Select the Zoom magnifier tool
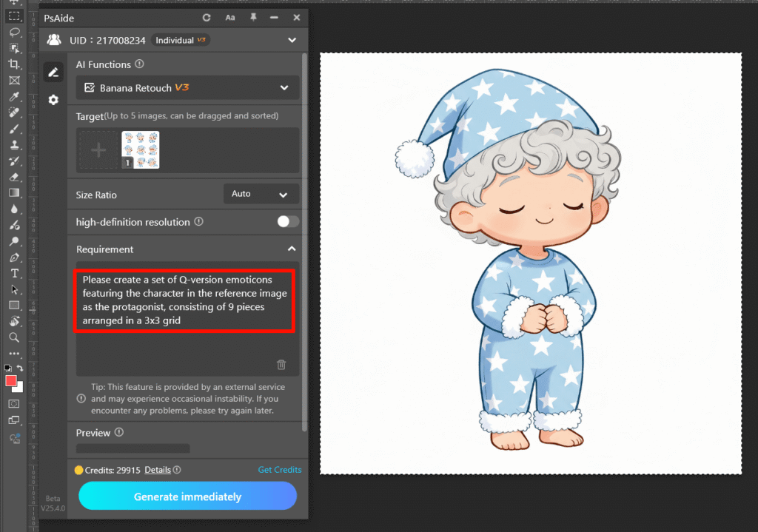 click(14, 337)
